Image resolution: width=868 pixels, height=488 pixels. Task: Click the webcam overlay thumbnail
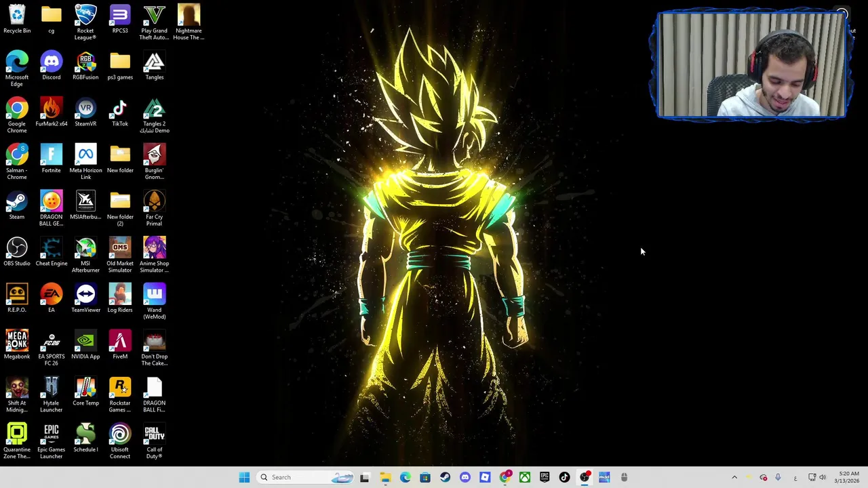[x=751, y=66]
